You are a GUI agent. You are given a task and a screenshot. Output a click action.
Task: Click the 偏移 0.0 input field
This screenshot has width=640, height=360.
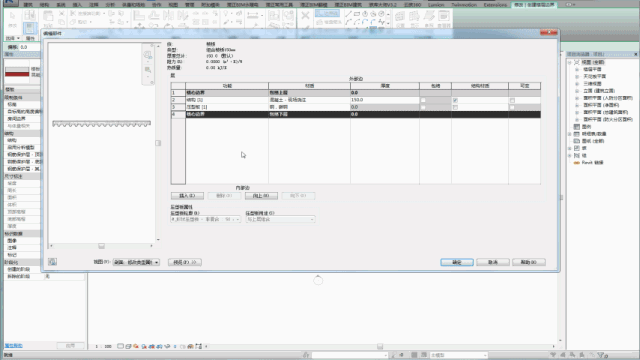(29, 47)
